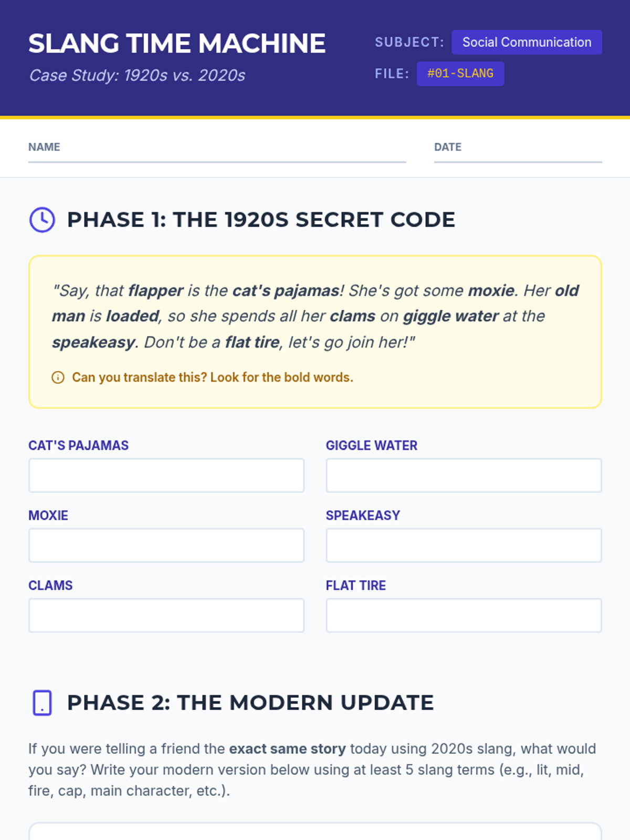Click into the Flat Tire text field

[x=464, y=615]
